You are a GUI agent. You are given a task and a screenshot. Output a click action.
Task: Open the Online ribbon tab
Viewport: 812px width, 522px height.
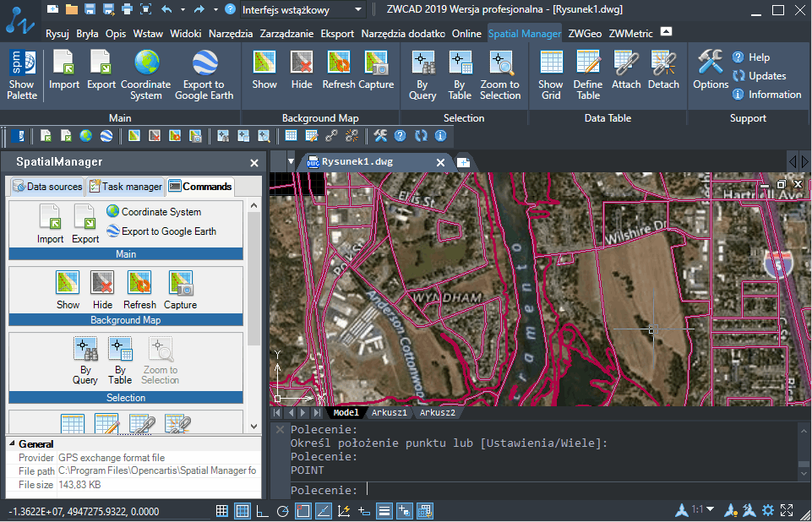point(466,34)
